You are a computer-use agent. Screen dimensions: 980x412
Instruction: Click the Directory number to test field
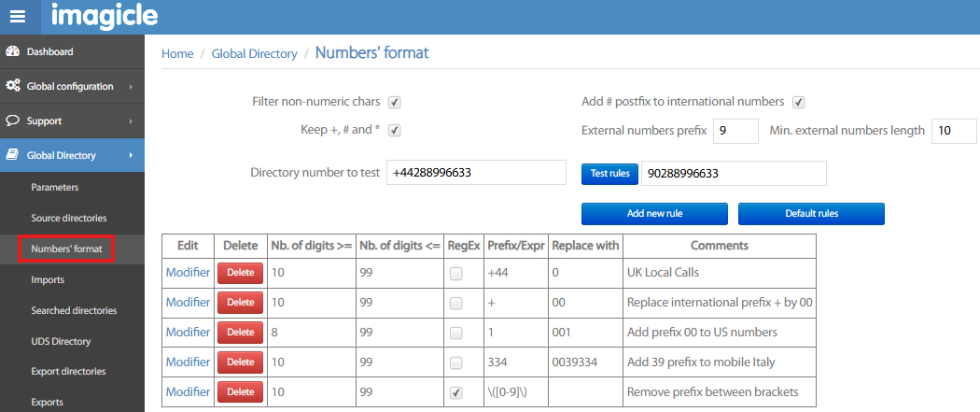(476, 173)
